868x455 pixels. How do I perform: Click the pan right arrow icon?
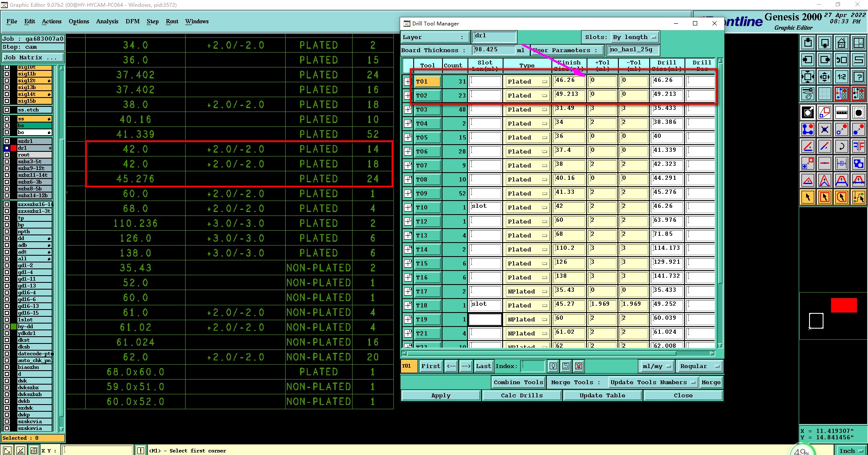tap(825, 60)
